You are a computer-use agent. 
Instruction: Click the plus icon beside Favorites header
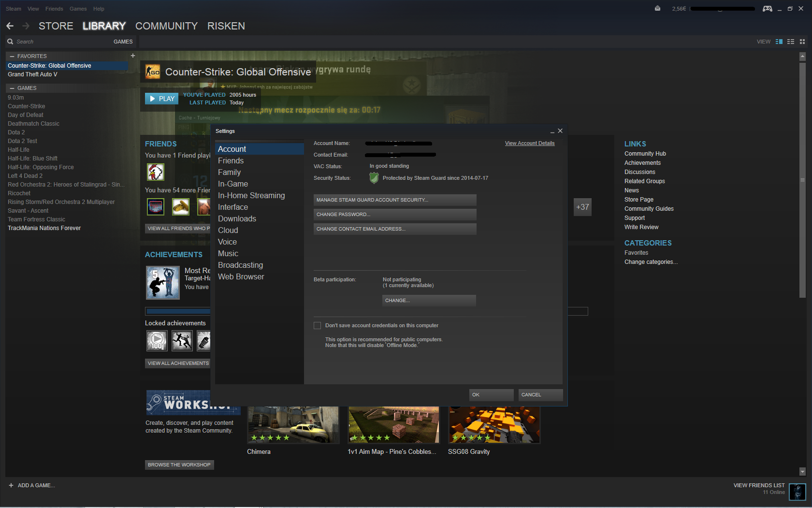(x=133, y=56)
